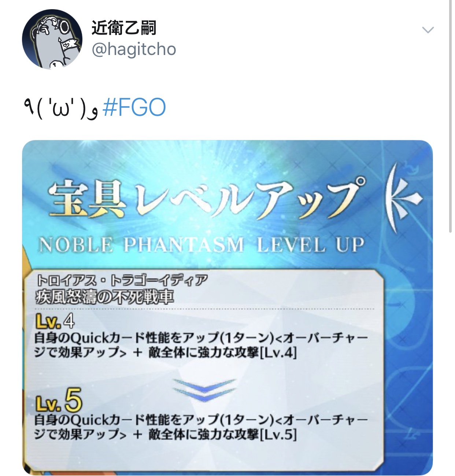Click the yellow Lv.4 level label
Screen dimensions: 455x476
point(55,321)
